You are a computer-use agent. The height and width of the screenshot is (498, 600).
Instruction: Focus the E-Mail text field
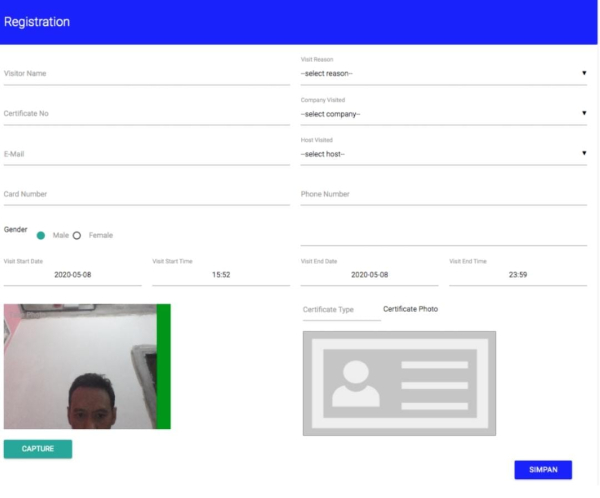tap(146, 154)
